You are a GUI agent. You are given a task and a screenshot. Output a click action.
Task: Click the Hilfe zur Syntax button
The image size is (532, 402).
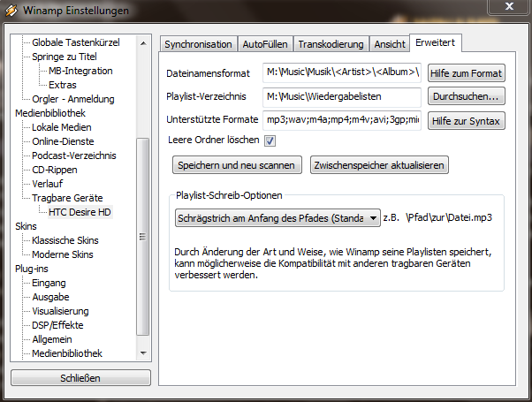point(467,121)
